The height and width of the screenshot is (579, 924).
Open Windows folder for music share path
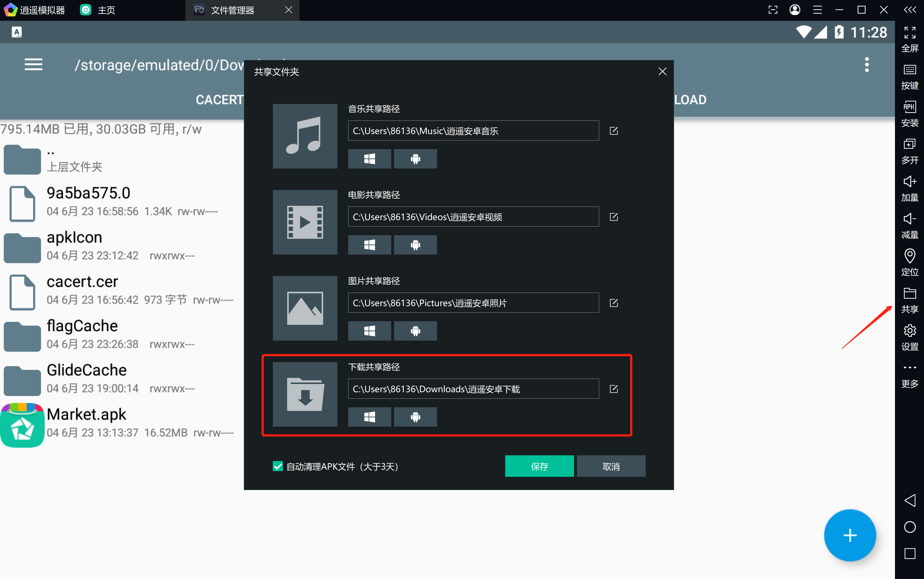tap(369, 158)
